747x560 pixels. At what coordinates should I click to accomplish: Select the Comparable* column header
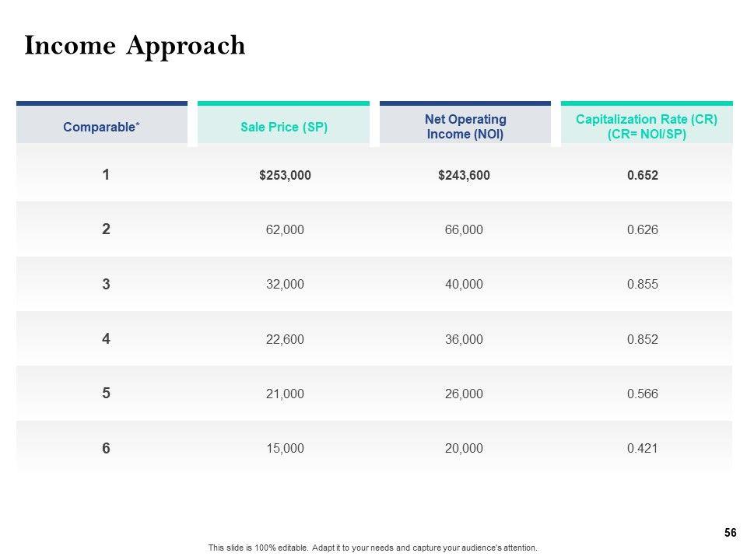102,127
